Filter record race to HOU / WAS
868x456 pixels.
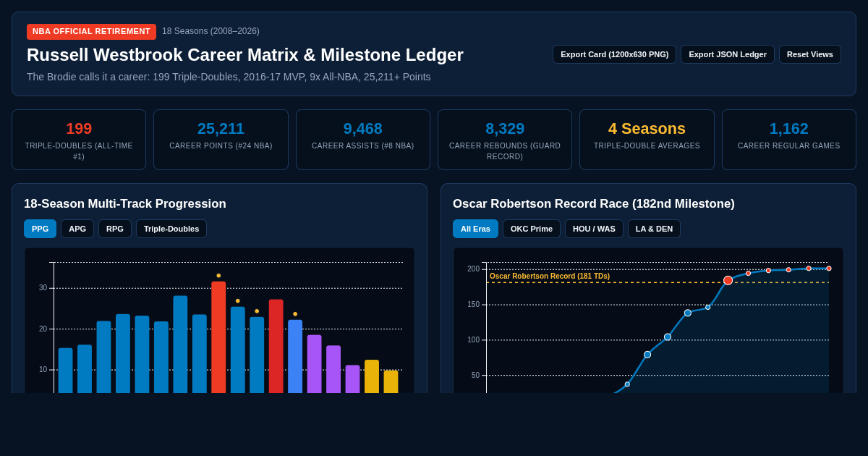594,229
